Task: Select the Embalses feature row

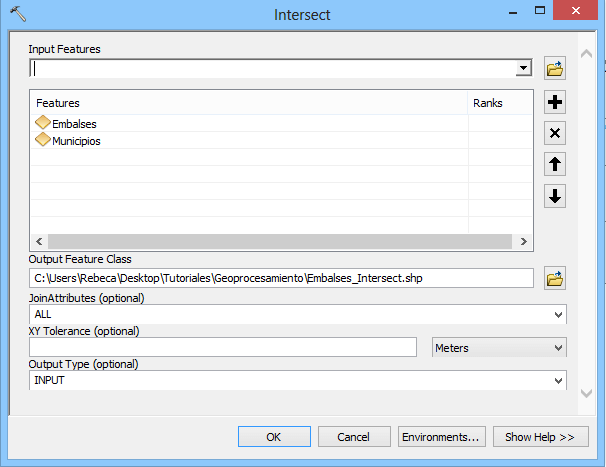Action: pyautogui.click(x=74, y=124)
